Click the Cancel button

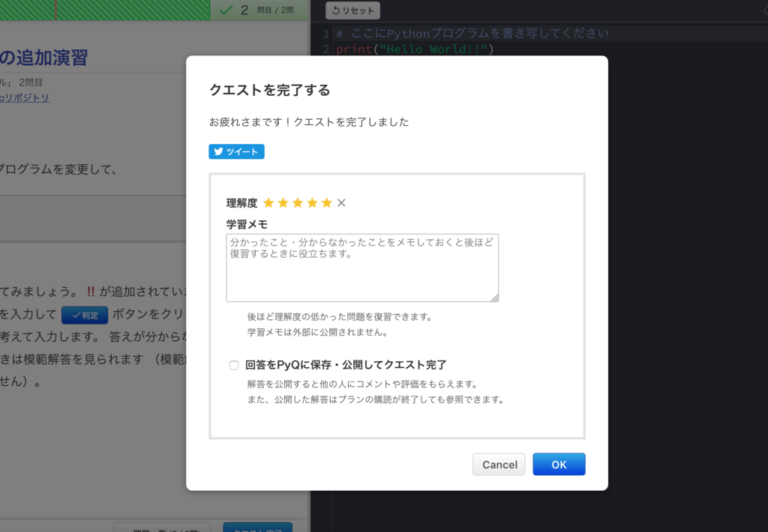click(499, 465)
